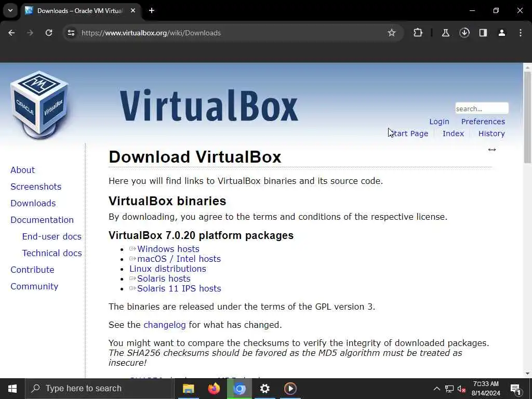Open the Extensions puzzle icon

coord(418,33)
